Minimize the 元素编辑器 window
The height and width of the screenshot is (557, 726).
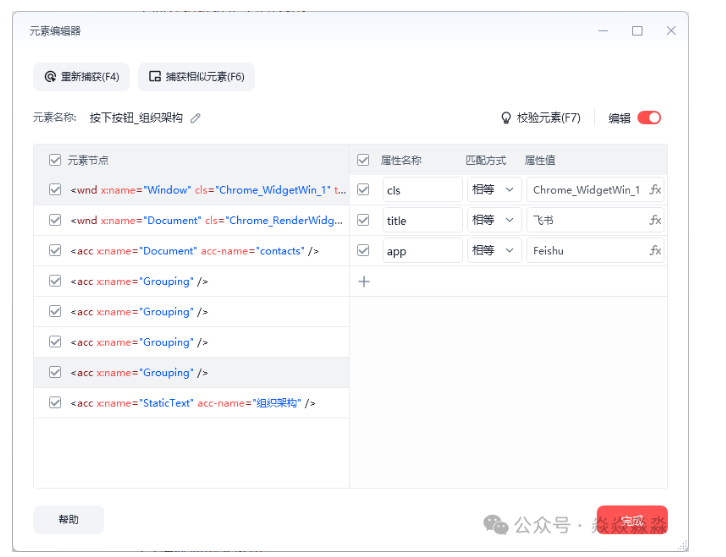click(x=603, y=31)
